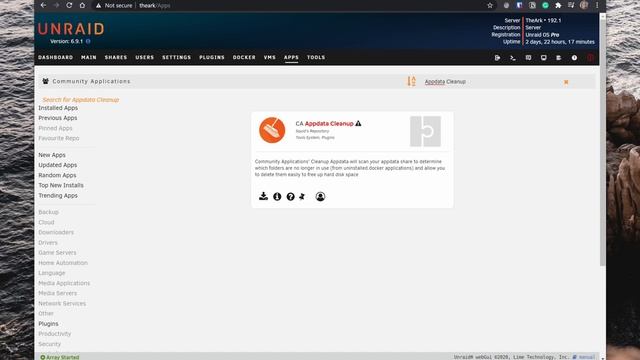Click the browser home button

pos(82,5)
